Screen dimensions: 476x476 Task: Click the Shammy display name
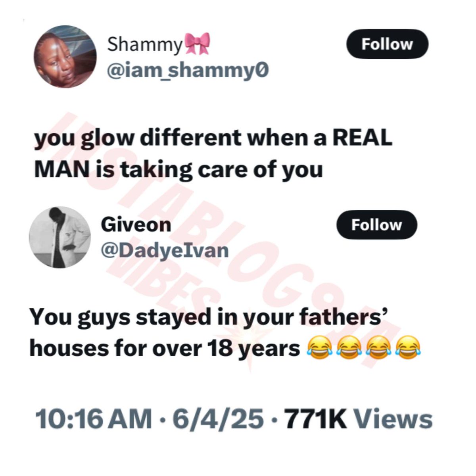144,44
